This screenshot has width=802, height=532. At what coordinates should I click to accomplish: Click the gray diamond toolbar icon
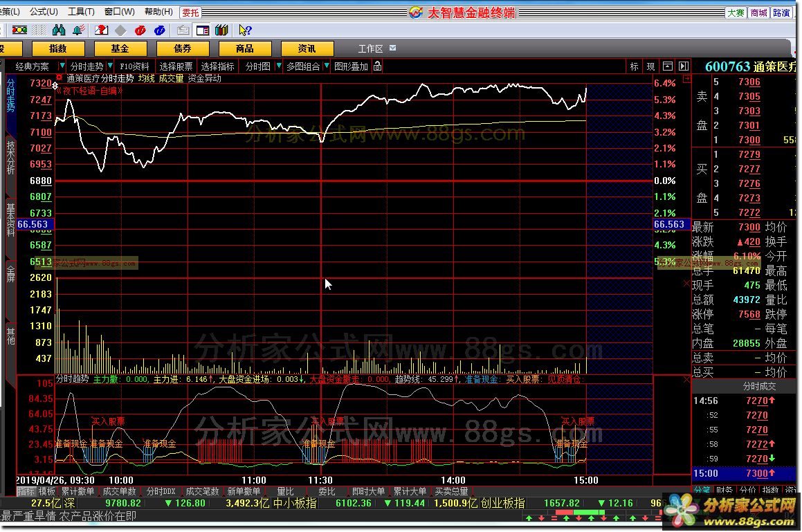coord(120,30)
